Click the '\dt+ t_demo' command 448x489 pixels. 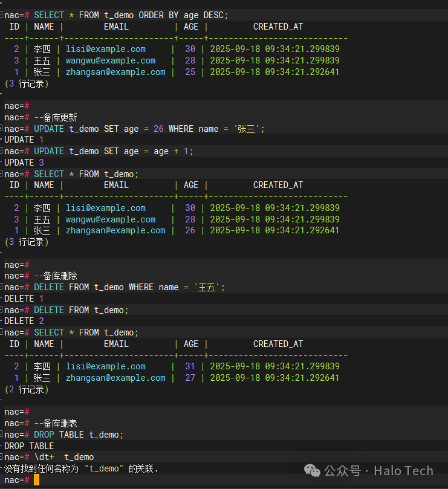[x=49, y=457]
